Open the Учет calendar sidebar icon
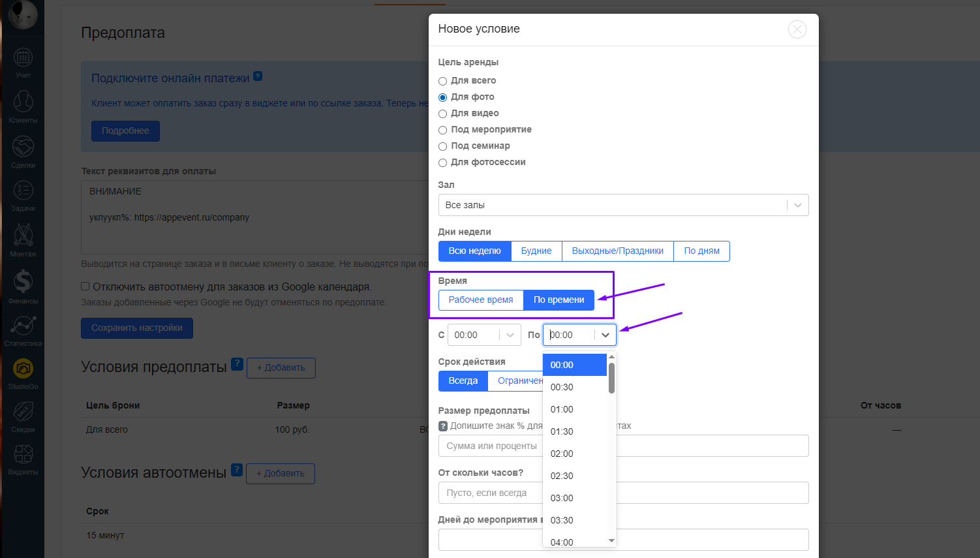Image resolution: width=980 pixels, height=558 pixels. click(x=23, y=59)
